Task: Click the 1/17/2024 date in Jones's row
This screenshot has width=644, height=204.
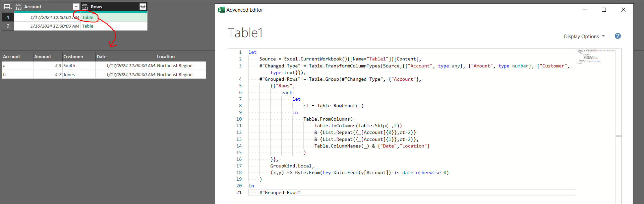Action: (x=126, y=74)
